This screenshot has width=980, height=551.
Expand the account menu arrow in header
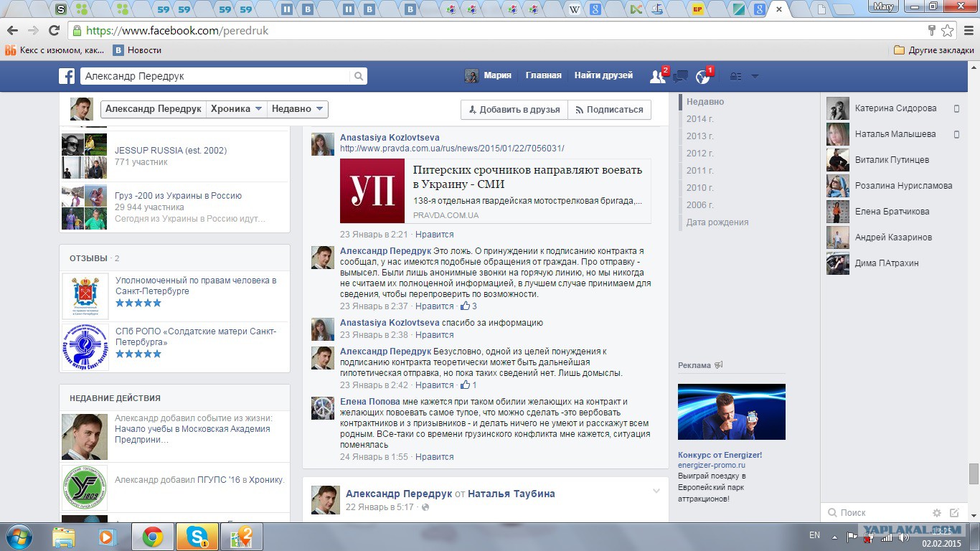pos(755,76)
